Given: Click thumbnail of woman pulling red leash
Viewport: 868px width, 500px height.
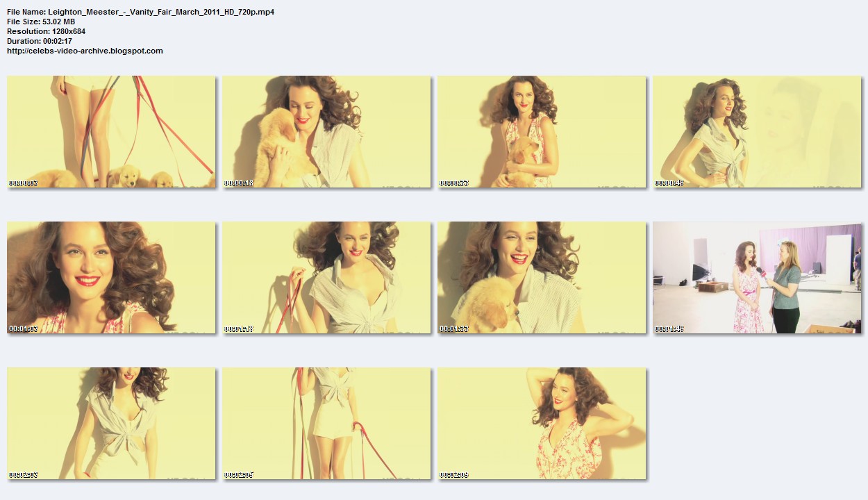Looking at the screenshot, I should (326, 278).
